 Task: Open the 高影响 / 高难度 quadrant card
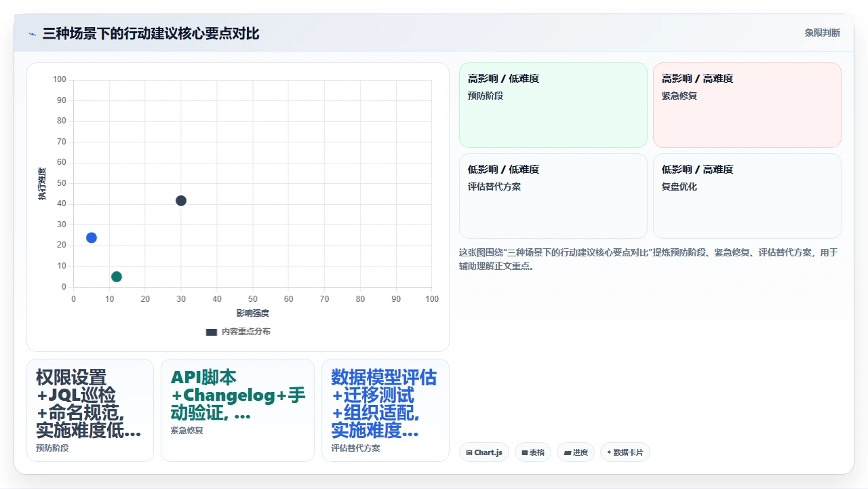747,105
